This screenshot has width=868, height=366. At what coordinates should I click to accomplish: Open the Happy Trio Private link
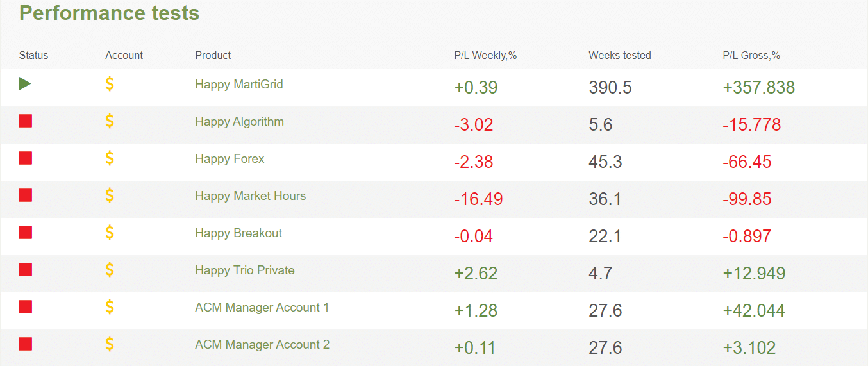[x=245, y=270]
